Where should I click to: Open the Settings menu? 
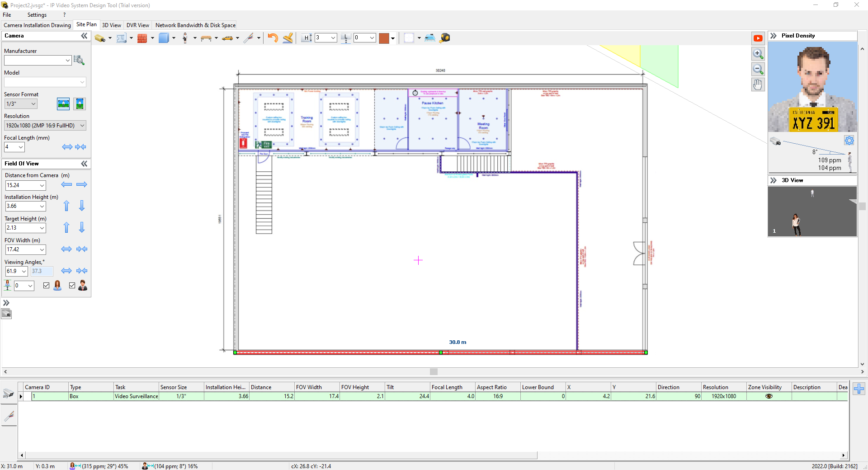pyautogui.click(x=37, y=15)
